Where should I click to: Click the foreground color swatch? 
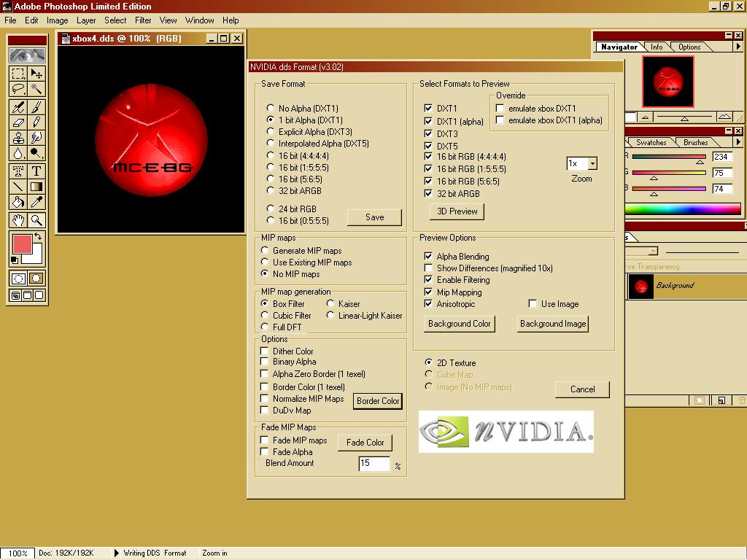click(x=22, y=244)
